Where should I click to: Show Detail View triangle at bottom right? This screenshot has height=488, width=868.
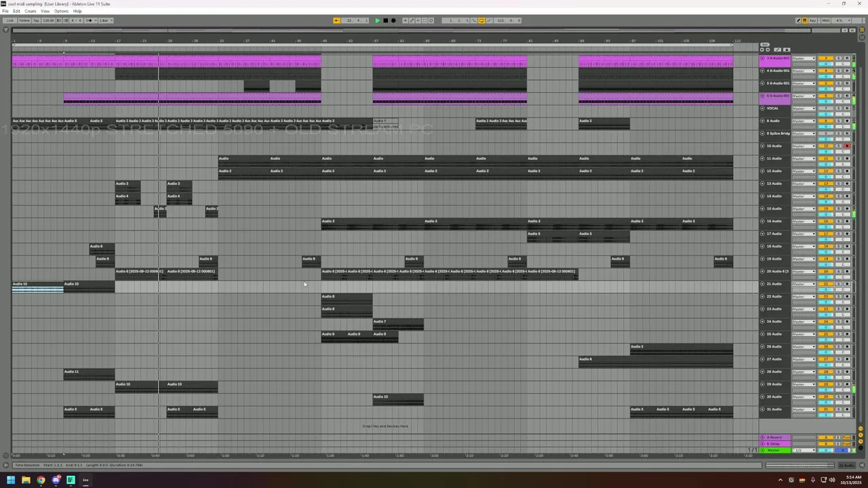[x=862, y=465]
